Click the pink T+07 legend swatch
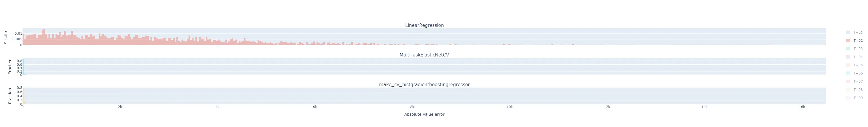Image resolution: width=868 pixels, height=127 pixels. tap(848, 81)
